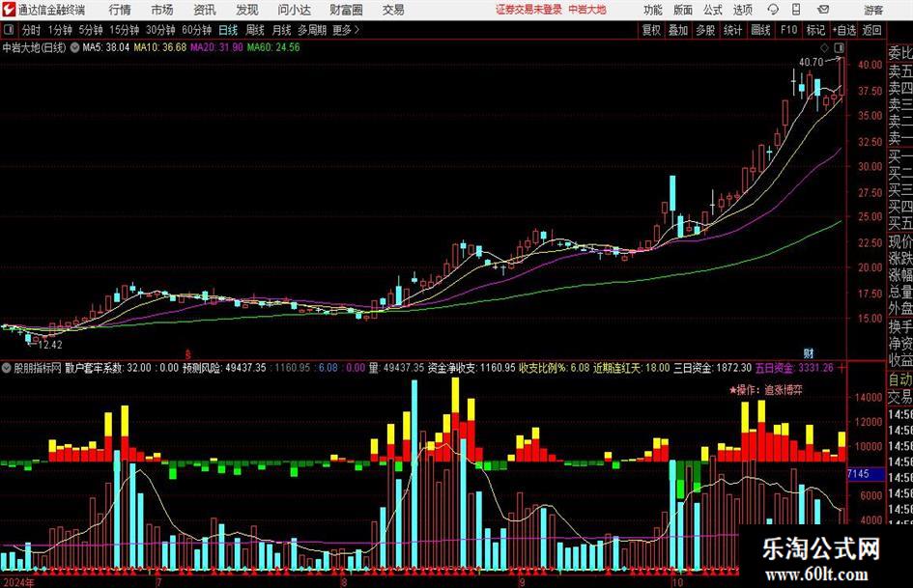Open the customer service headset icon
This screenshot has height=588, width=913.
(x=773, y=10)
